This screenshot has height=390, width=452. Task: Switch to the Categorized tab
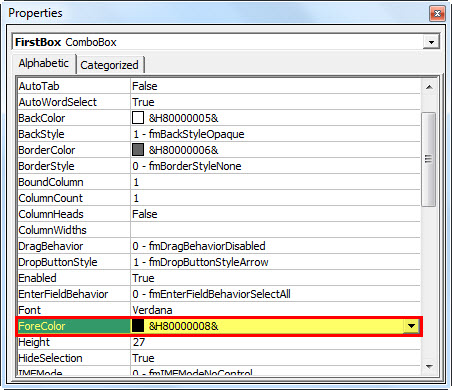pos(109,65)
